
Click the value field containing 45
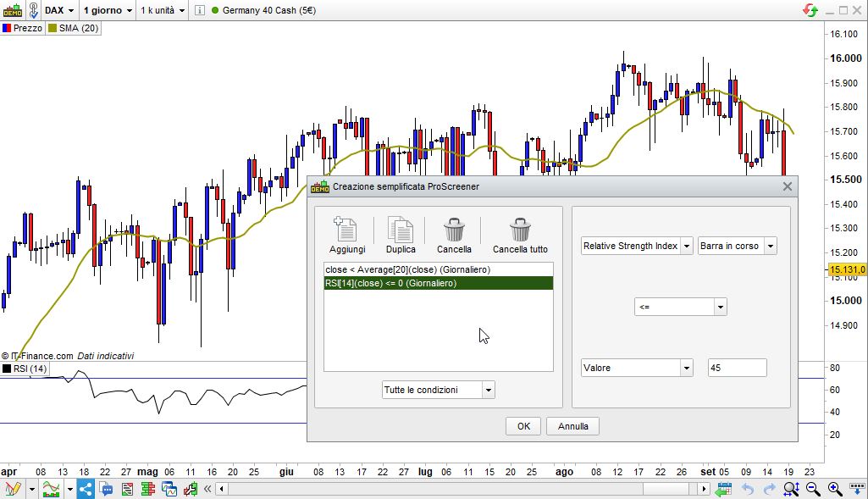click(738, 368)
